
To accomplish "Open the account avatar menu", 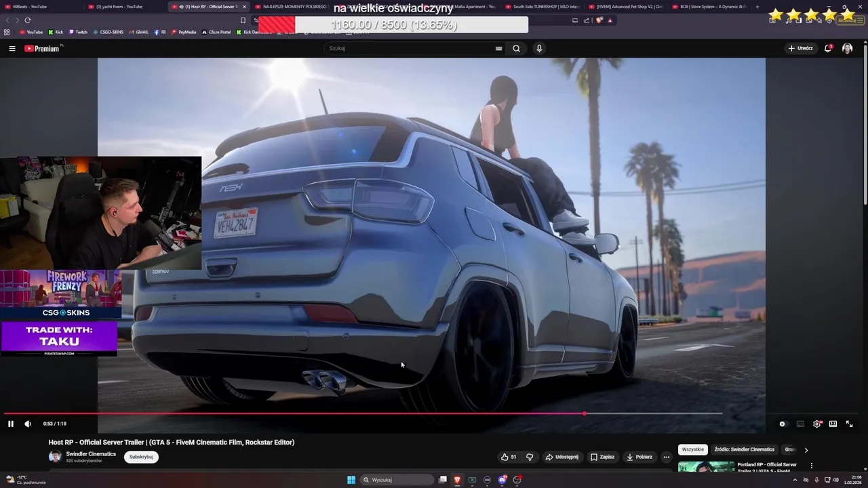I will (x=847, y=48).
